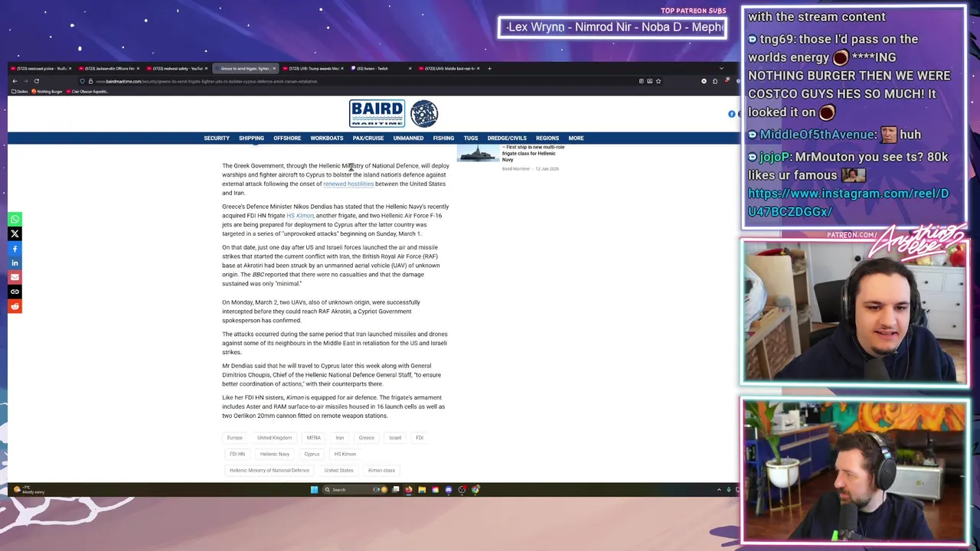Click the browser address bar URL
The height and width of the screenshot is (551, 980).
[207, 81]
